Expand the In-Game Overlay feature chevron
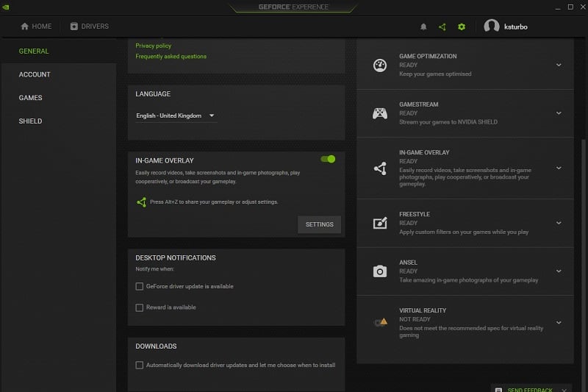This screenshot has width=588, height=392. click(559, 168)
